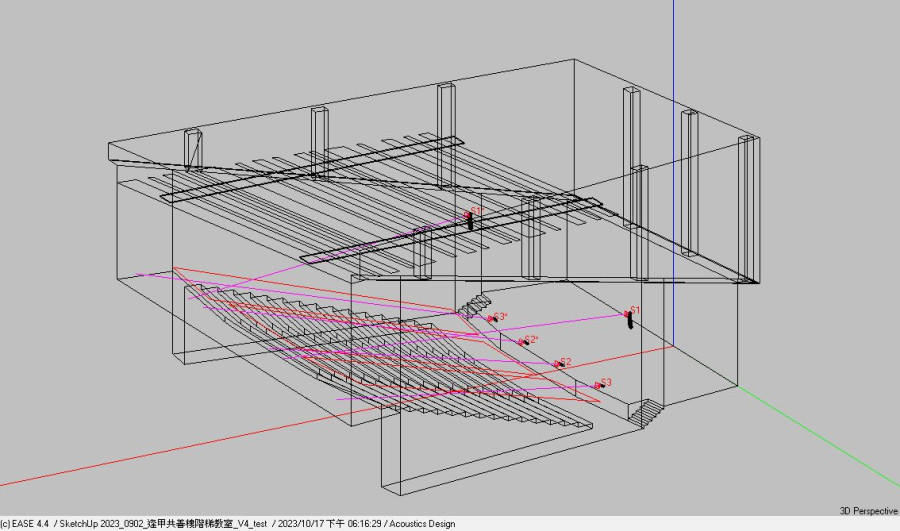Click the S3 loudspeaker marker
The height and width of the screenshot is (531, 900).
click(x=599, y=385)
